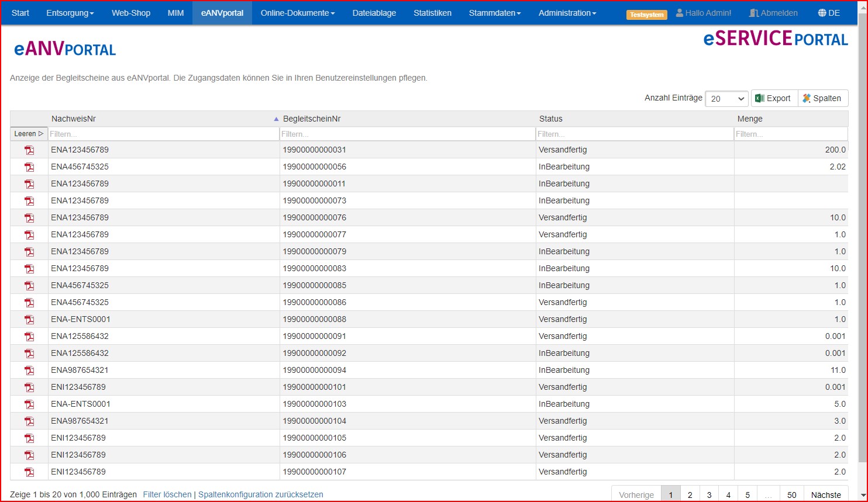The height and width of the screenshot is (502, 868).
Task: Open the Statistiken page
Action: [x=432, y=13]
